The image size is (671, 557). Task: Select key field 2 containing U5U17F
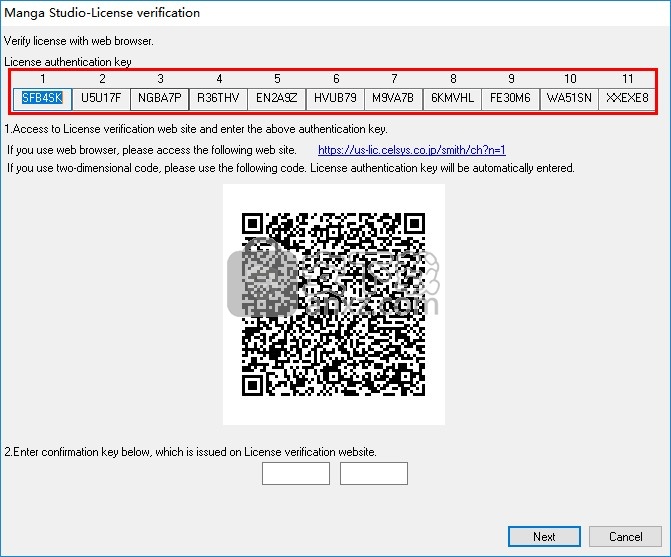tap(101, 99)
